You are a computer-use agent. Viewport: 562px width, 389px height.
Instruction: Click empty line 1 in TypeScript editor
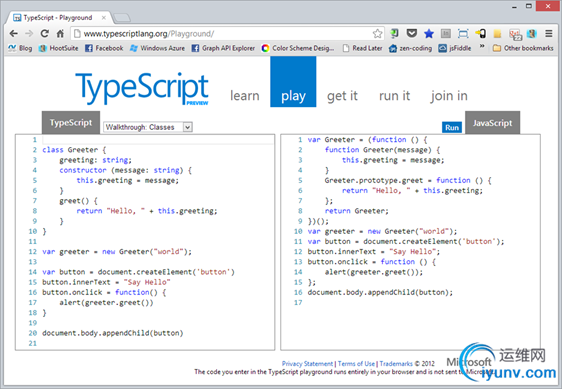158,140
